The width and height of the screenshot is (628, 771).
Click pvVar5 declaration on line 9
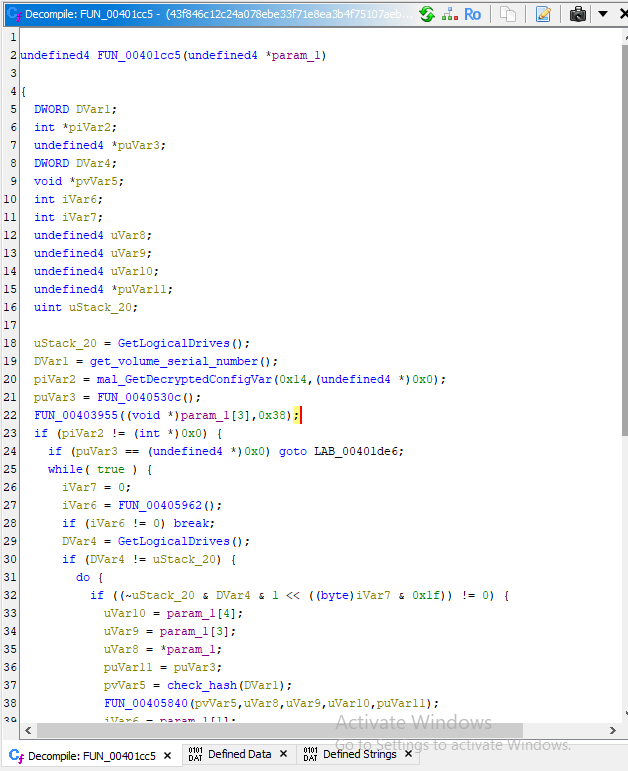(96, 181)
